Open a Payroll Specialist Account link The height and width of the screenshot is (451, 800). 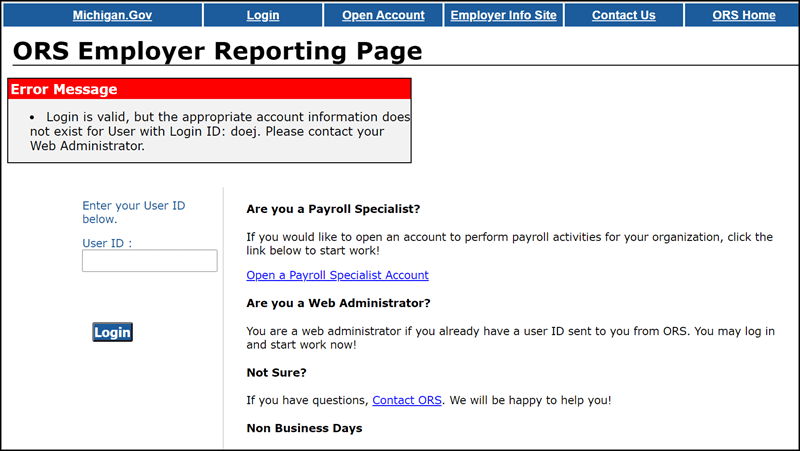337,275
